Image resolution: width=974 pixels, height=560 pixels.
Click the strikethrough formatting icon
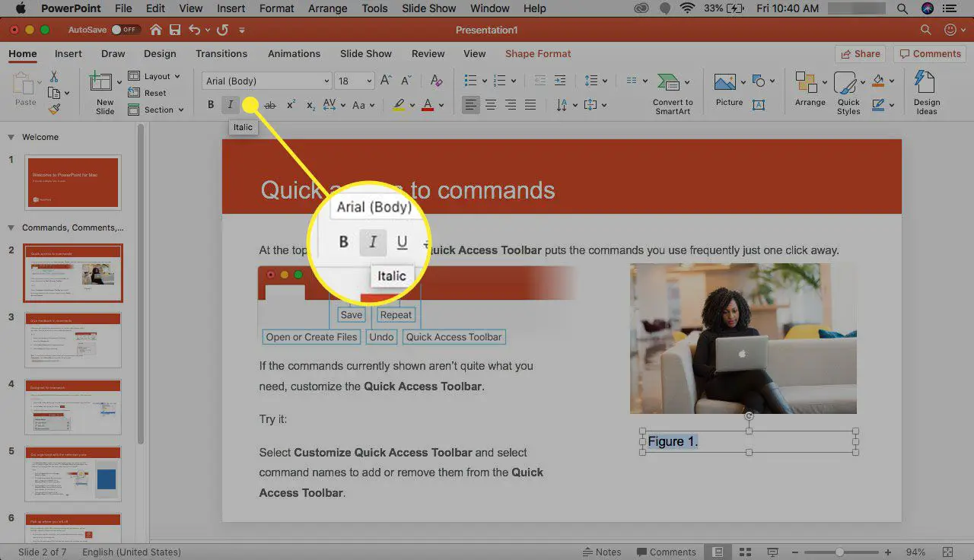pyautogui.click(x=270, y=105)
